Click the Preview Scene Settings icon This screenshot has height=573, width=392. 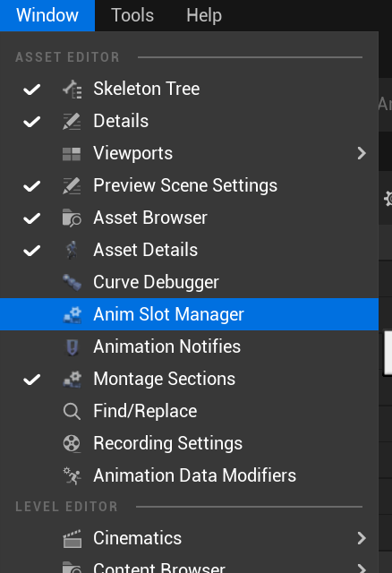click(x=72, y=185)
